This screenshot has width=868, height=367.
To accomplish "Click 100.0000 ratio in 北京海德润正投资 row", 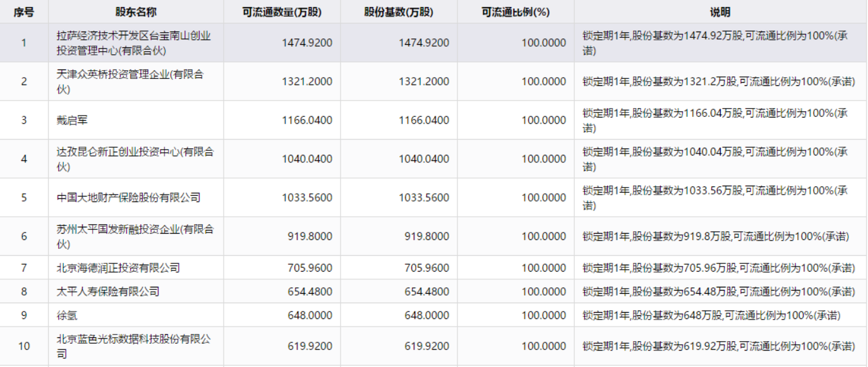I will click(x=544, y=268).
